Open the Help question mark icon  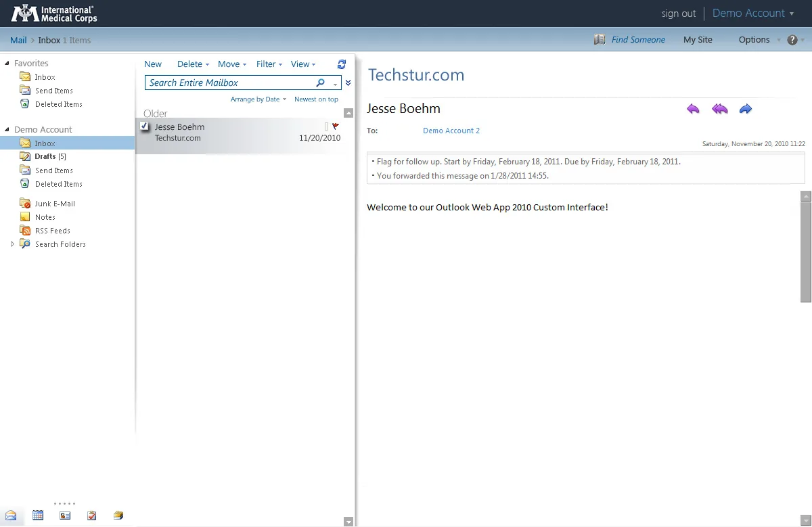coord(792,40)
